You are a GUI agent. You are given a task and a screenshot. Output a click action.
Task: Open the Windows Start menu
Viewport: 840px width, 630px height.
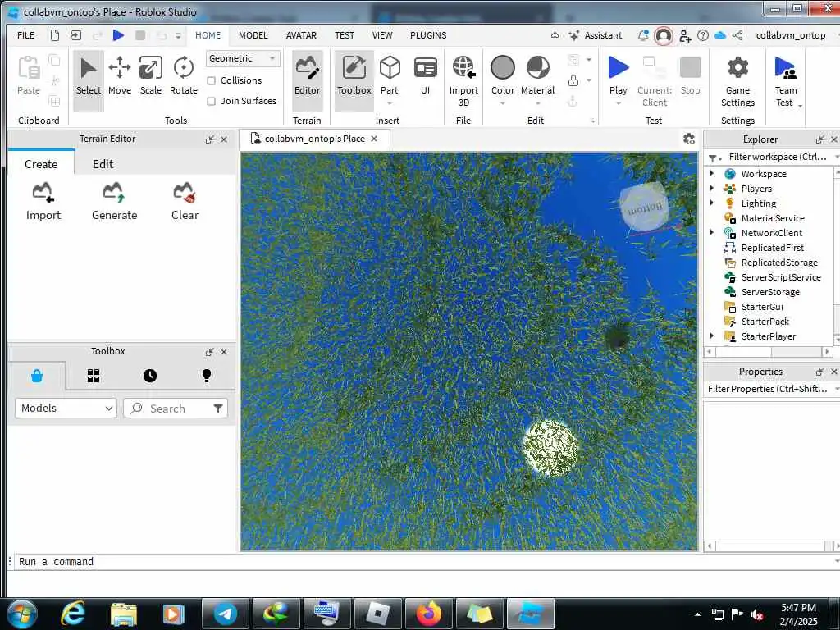pos(22,614)
